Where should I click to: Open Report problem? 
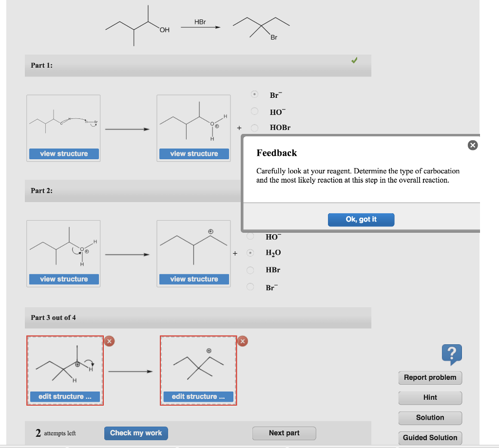tap(430, 377)
